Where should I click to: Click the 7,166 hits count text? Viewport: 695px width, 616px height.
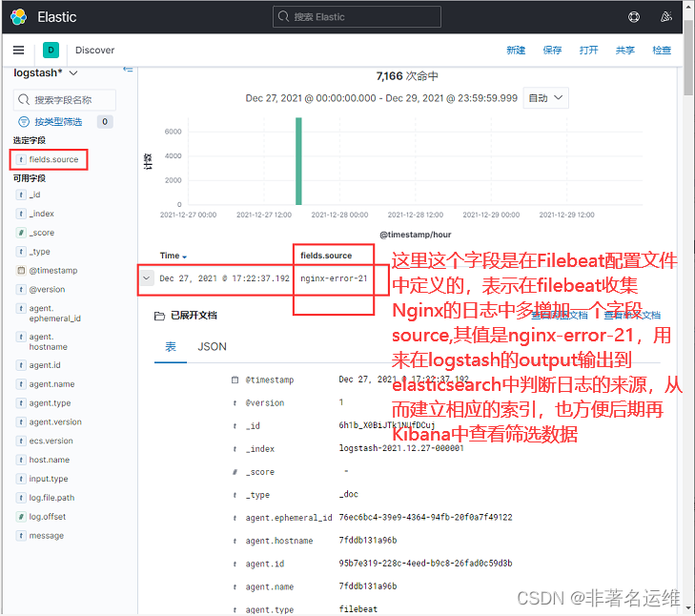[x=407, y=76]
